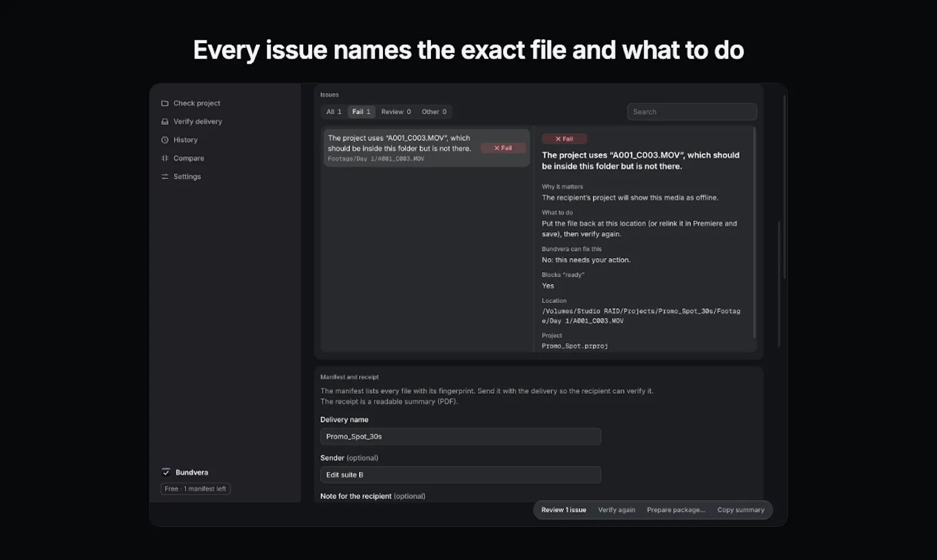This screenshot has height=560, width=937.
Task: Click the History clock icon
Action: point(165,140)
